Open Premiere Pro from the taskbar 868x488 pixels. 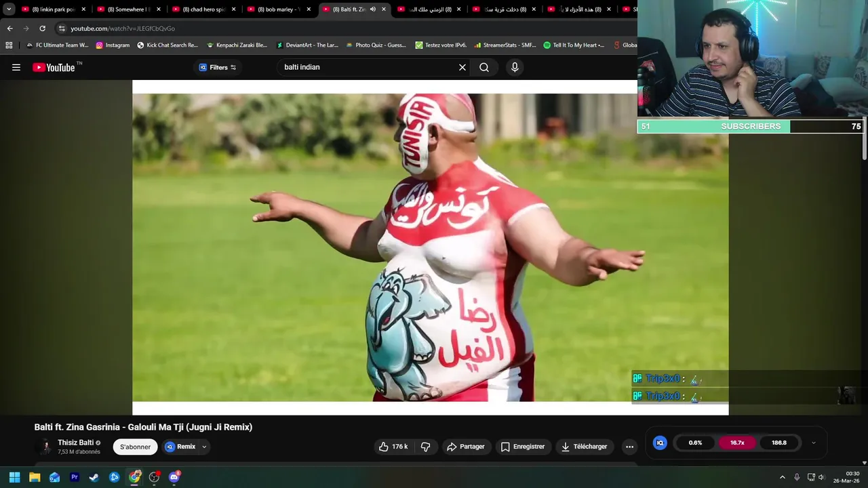point(75,477)
